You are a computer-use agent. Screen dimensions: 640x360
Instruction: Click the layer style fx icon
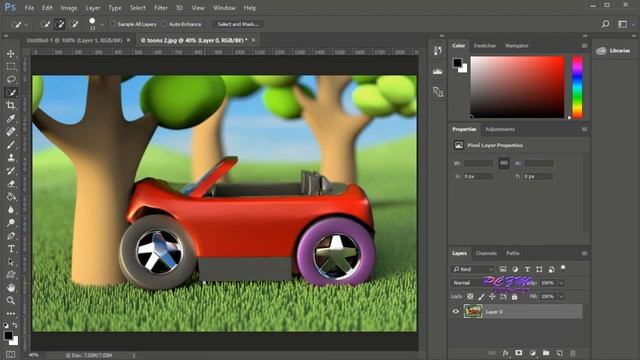505,353
